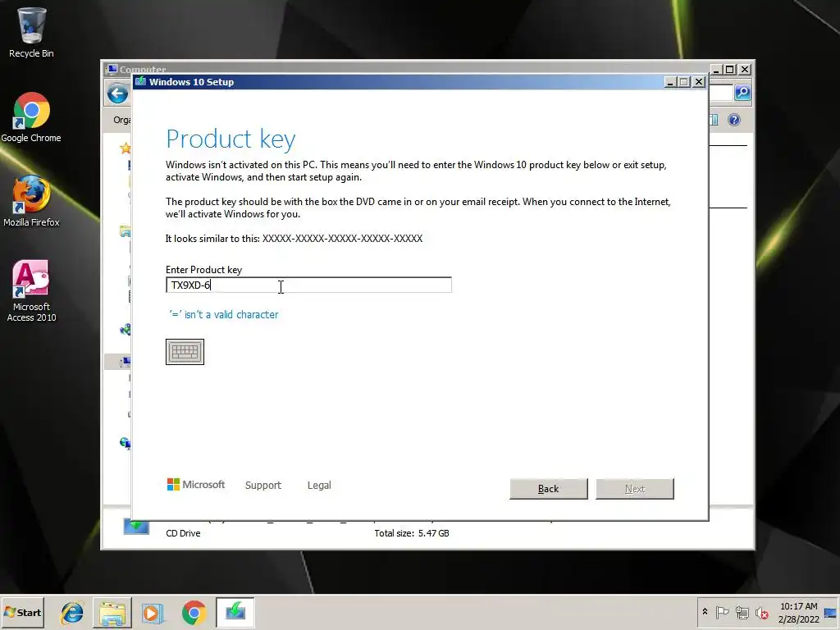Open Recycle Bin desktop icon

[x=31, y=32]
